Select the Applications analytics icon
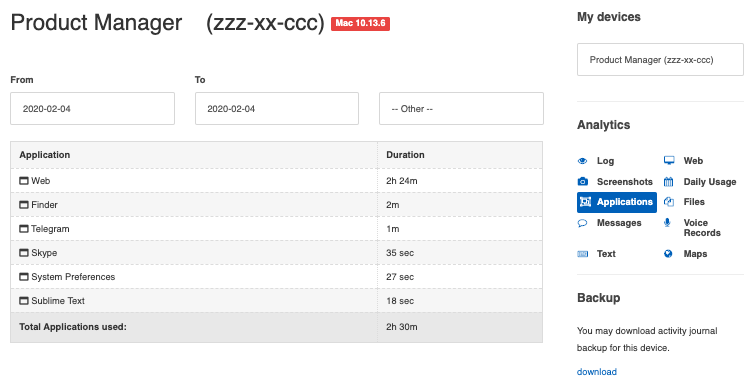Screen dimensions: 751x390 (x=585, y=202)
